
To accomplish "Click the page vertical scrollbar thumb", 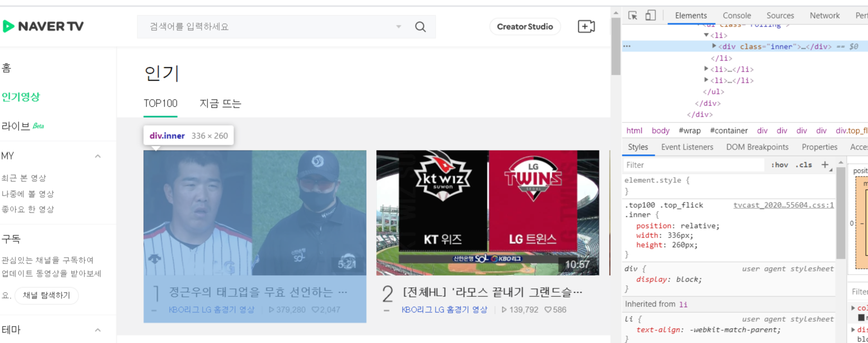I will 615,46.
